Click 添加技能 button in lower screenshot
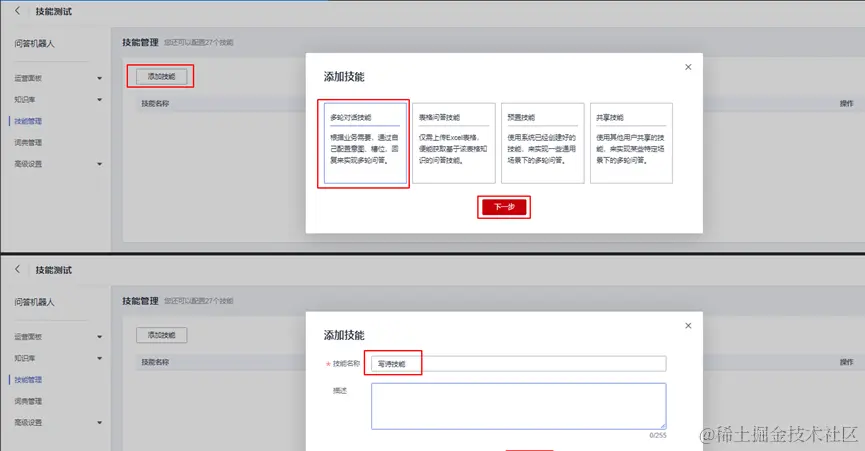This screenshot has width=865, height=451. pos(161,335)
